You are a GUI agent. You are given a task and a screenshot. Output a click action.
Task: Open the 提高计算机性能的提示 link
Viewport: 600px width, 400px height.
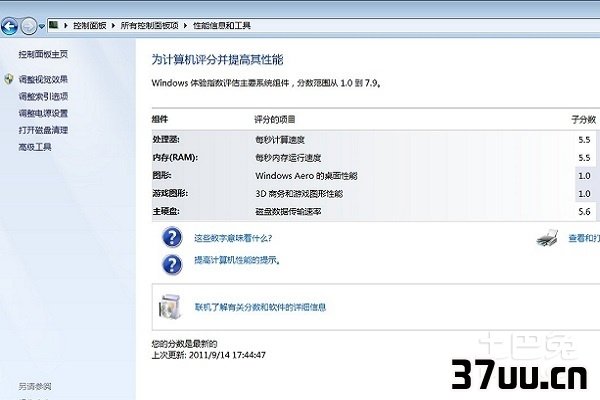237,260
